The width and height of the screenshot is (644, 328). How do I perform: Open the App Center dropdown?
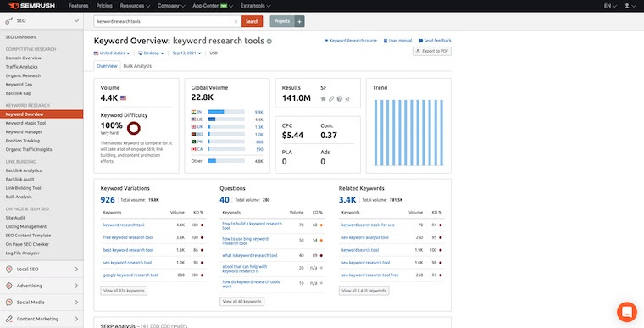(213, 6)
